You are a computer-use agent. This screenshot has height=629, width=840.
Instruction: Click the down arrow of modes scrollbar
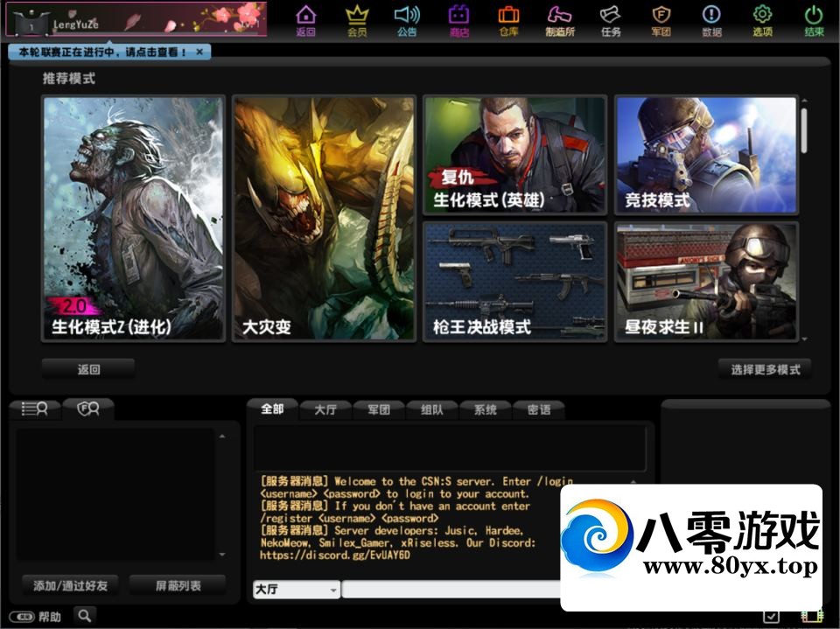tap(804, 339)
